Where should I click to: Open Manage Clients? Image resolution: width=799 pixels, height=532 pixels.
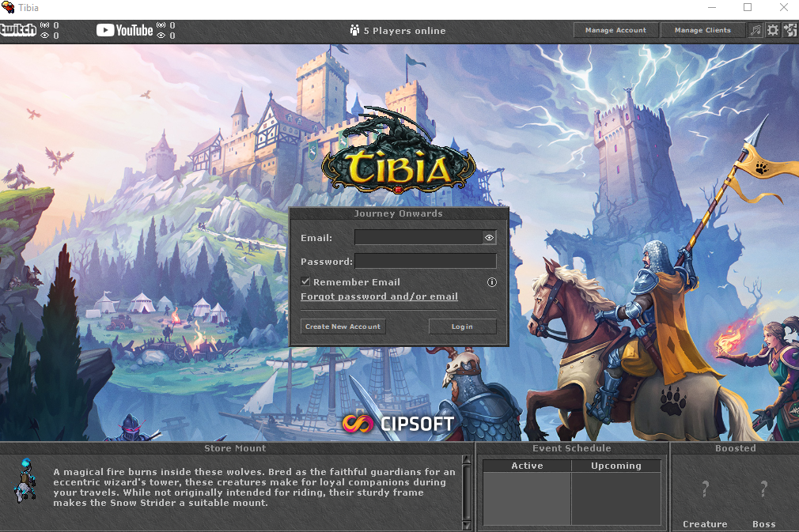(702, 30)
